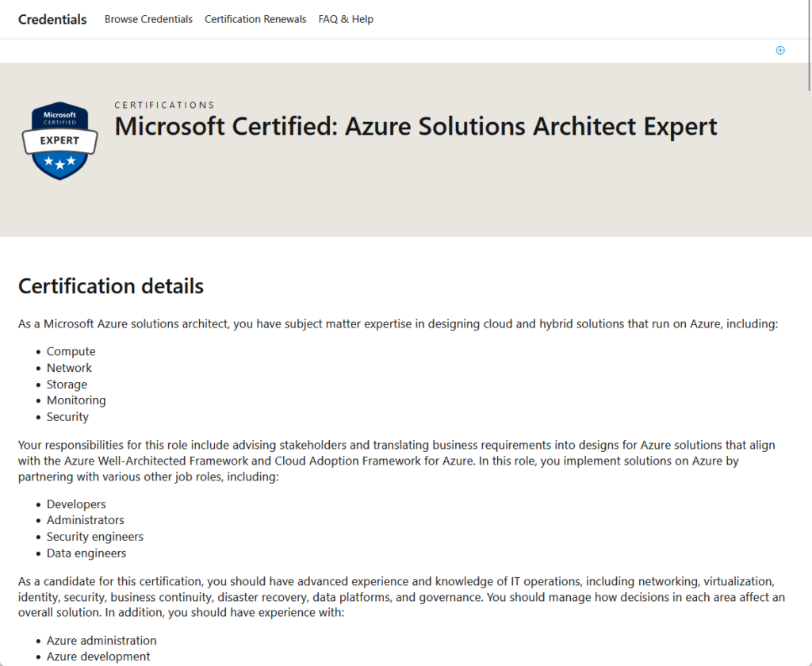Screen dimensions: 812x666
Task: Click the Microsoft Certified Expert badge
Action: click(59, 141)
